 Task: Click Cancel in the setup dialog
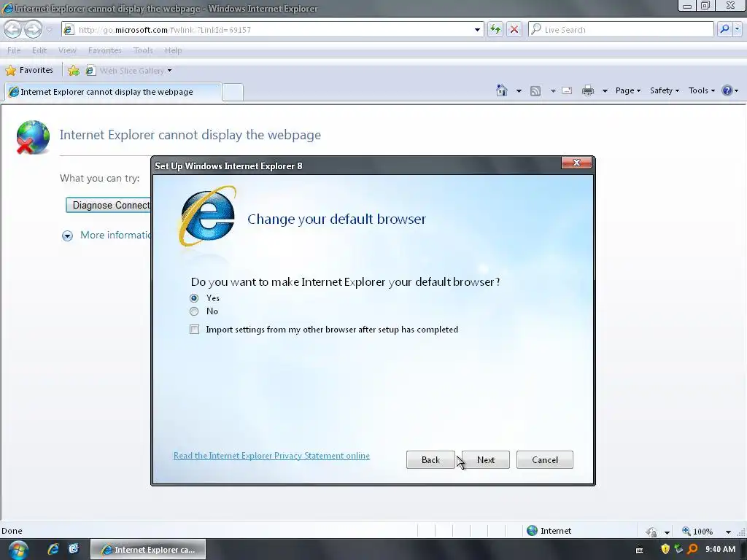click(544, 460)
